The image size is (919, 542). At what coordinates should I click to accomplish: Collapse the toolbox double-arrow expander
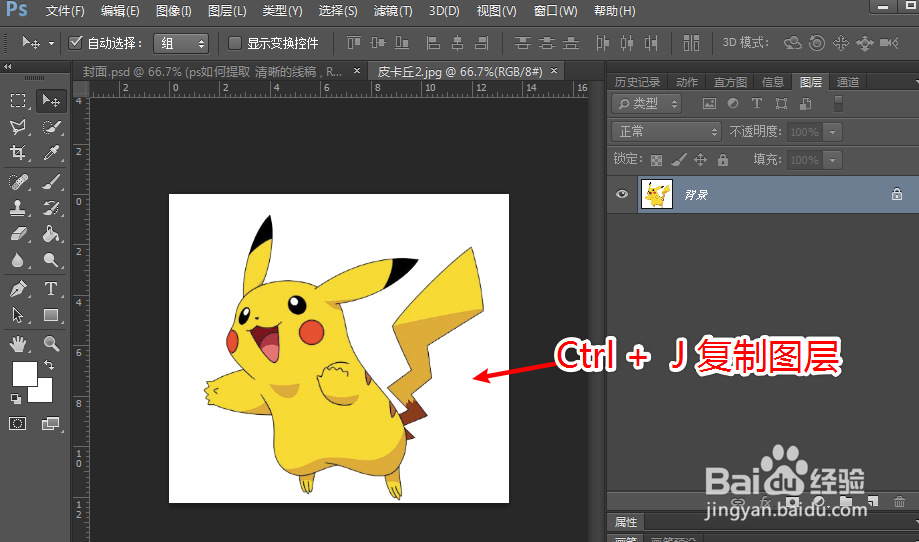point(8,67)
